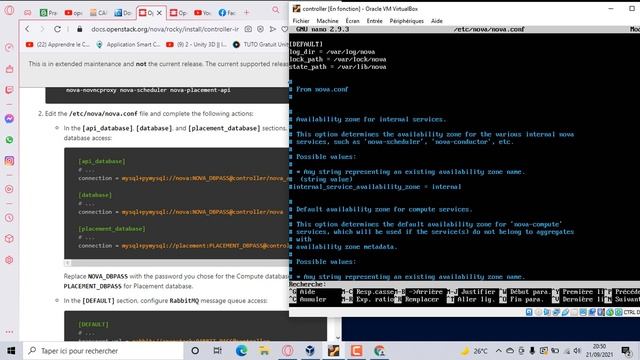Open the tab search magnifier icon
Viewport: 640px width, 360px height.
276,10
